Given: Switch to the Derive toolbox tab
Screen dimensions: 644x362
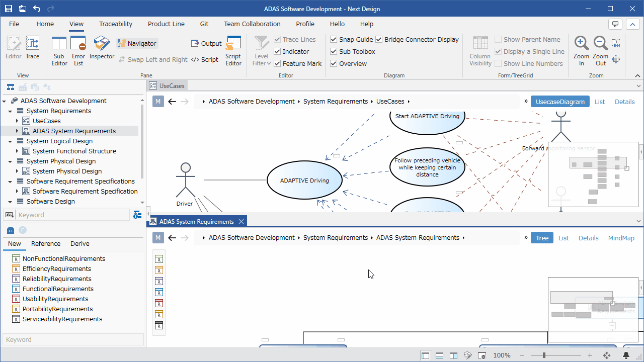Looking at the screenshot, I should 80,243.
